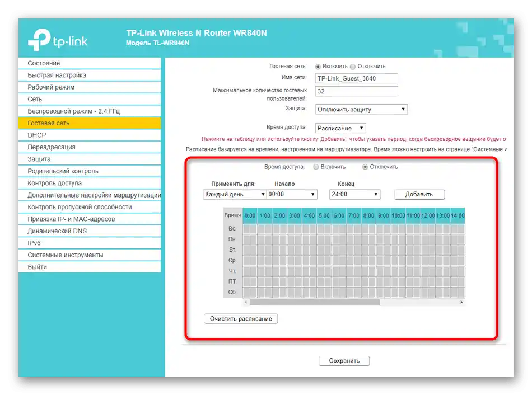
Task: Click the 12:00 column header
Action: pyautogui.click(x=428, y=215)
